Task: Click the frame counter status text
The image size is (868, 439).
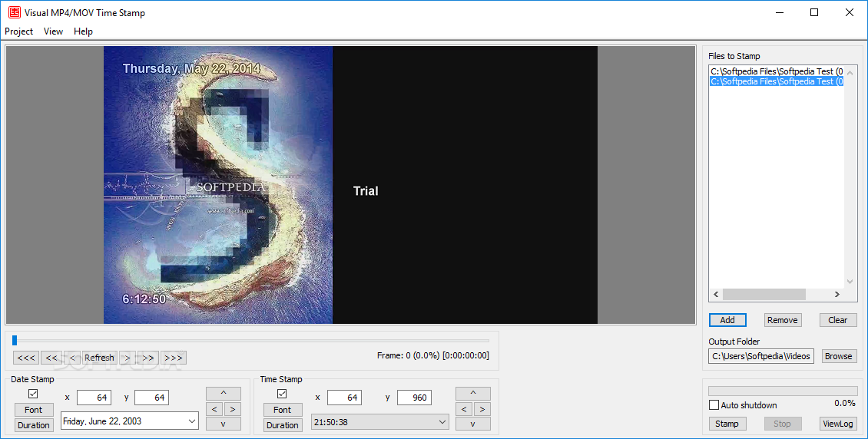Action: [x=433, y=355]
